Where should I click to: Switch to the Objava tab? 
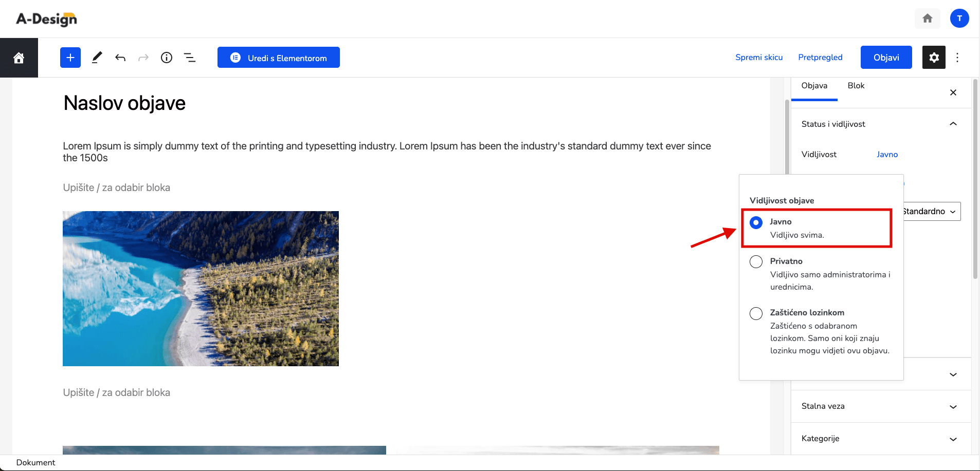click(x=814, y=86)
